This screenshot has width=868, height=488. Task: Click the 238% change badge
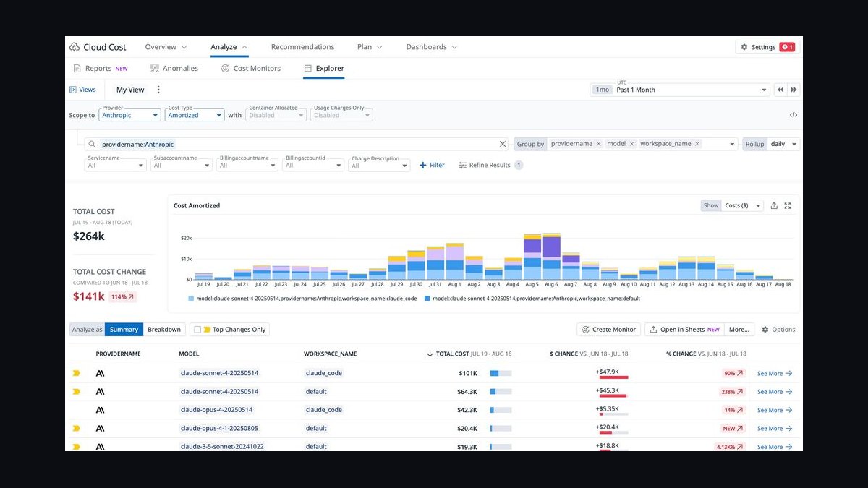[732, 392]
